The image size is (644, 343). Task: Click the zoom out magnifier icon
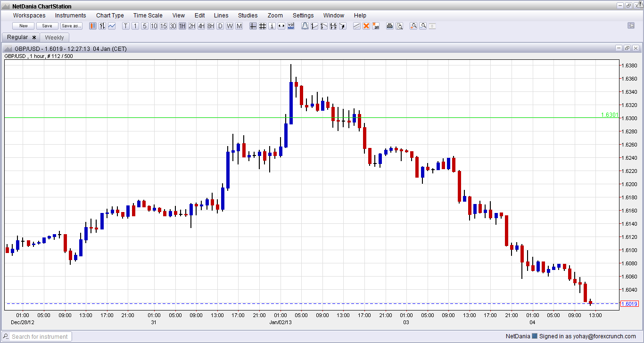coord(423,26)
